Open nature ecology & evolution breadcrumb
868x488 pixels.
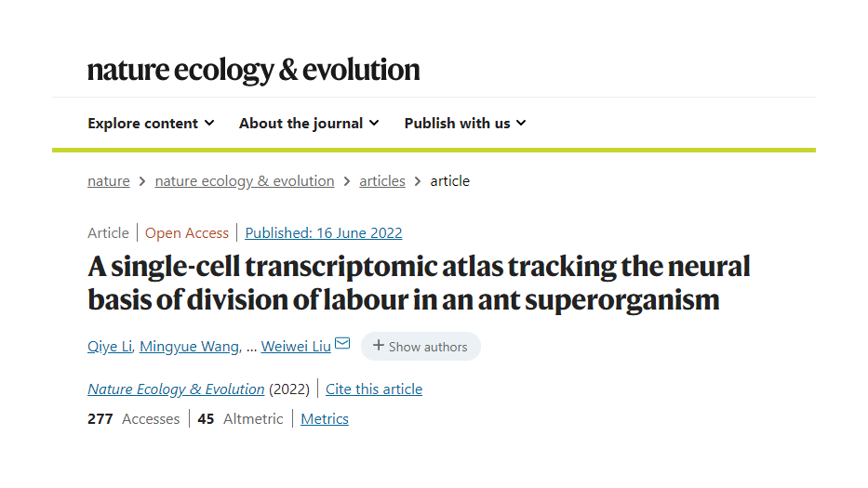tap(245, 181)
